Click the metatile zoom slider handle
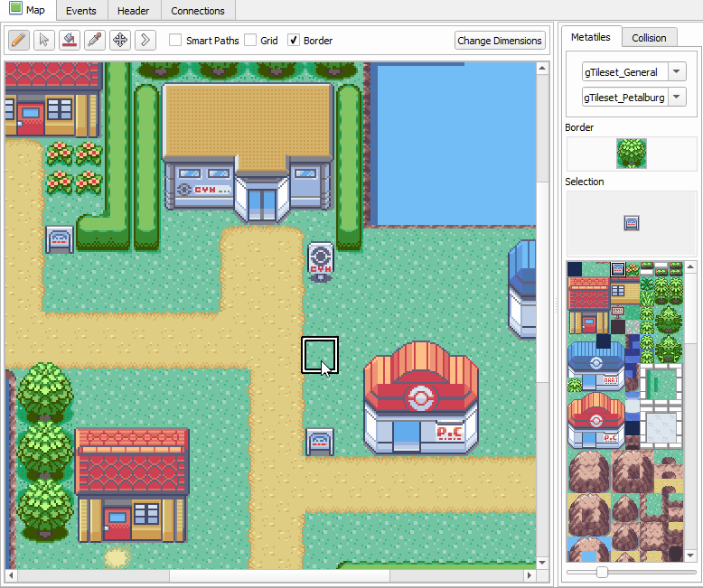Screen dimensions: 703x588 [x=602, y=572]
